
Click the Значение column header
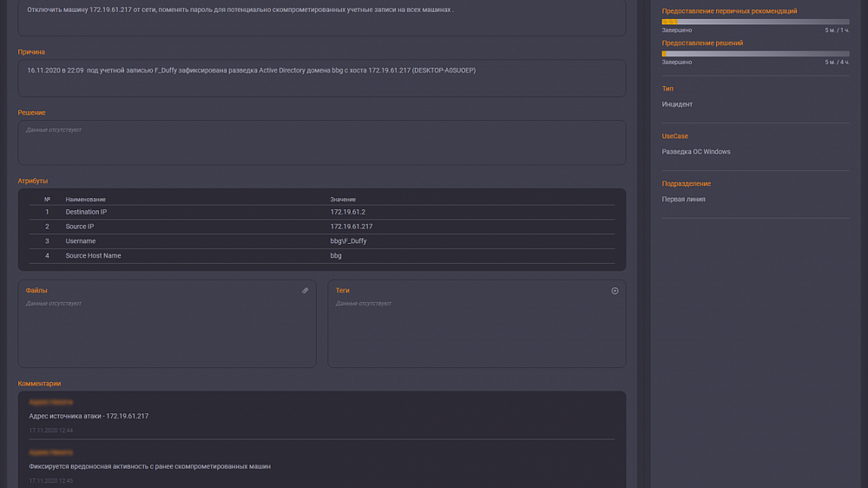coord(343,200)
